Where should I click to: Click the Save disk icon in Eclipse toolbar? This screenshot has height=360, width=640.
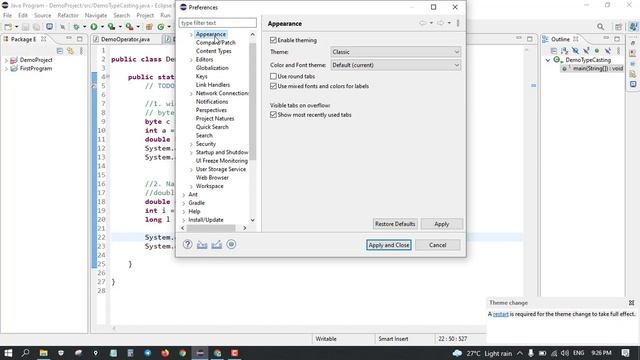tap(25, 27)
